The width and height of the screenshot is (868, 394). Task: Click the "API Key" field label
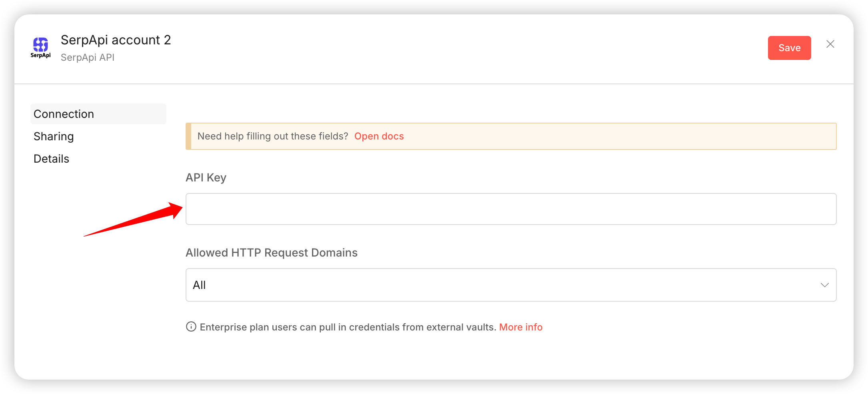click(206, 177)
